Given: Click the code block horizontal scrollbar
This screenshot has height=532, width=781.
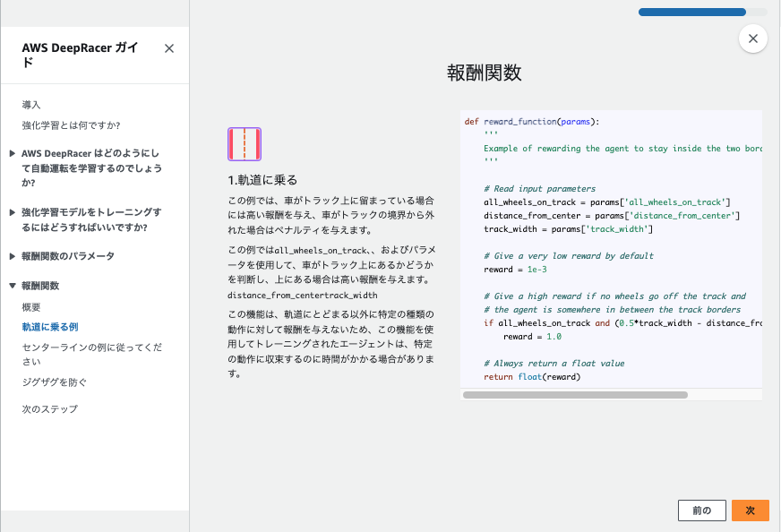Looking at the screenshot, I should [x=575, y=395].
